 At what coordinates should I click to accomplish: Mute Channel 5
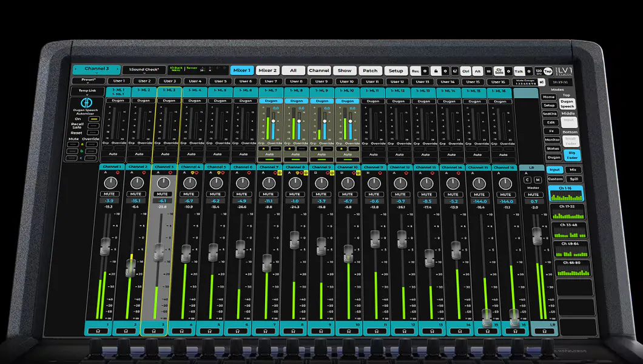pyautogui.click(x=215, y=194)
